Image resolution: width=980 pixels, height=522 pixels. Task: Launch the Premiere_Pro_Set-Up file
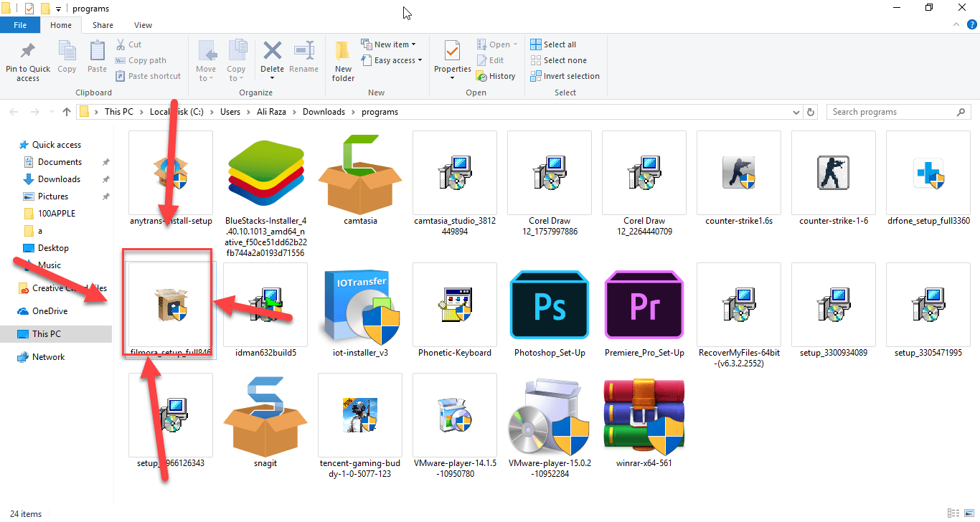(644, 305)
